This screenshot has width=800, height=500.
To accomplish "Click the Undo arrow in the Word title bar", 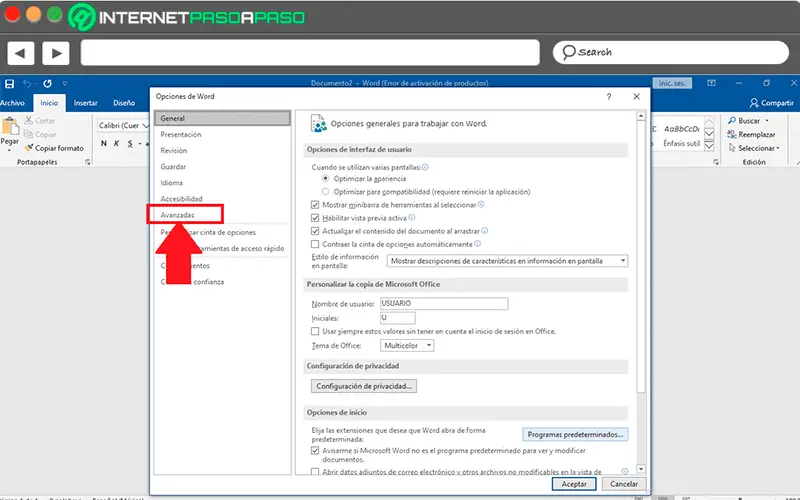I will pos(27,83).
